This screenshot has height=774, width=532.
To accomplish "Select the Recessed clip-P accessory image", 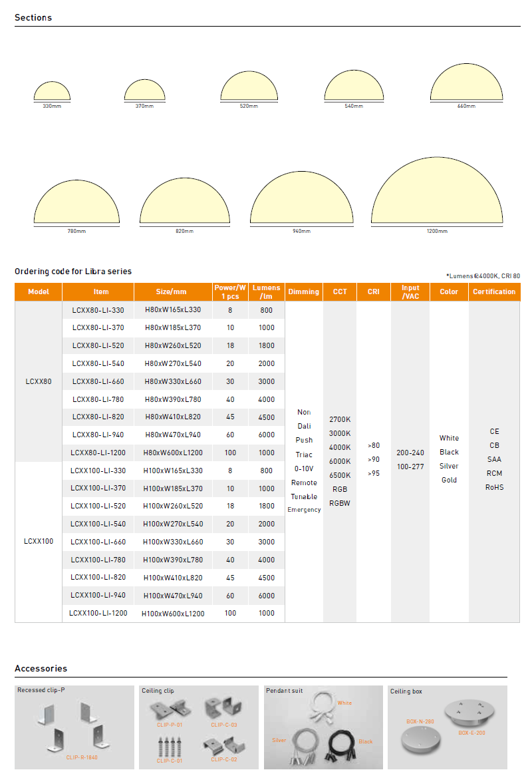I will pyautogui.click(x=74, y=727).
